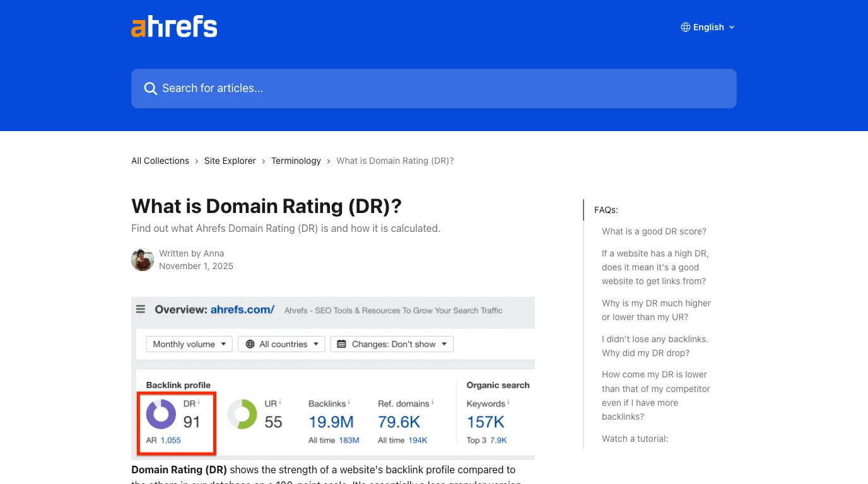This screenshot has width=868, height=484.
Task: Click the Search for articles field
Action: click(433, 88)
